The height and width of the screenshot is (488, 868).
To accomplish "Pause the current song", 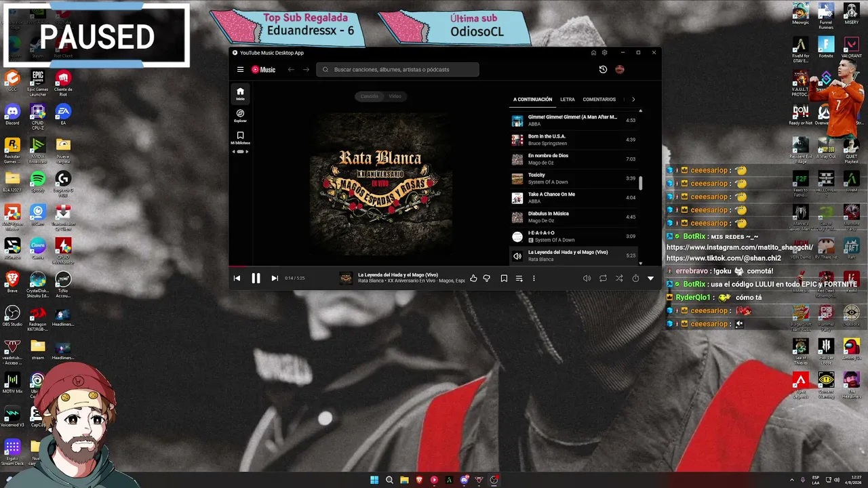I will click(x=256, y=278).
